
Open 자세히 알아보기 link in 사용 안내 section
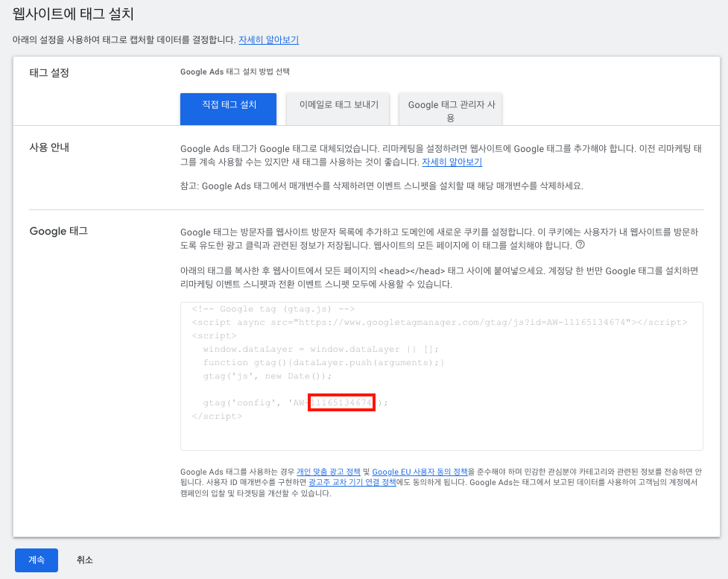[452, 162]
